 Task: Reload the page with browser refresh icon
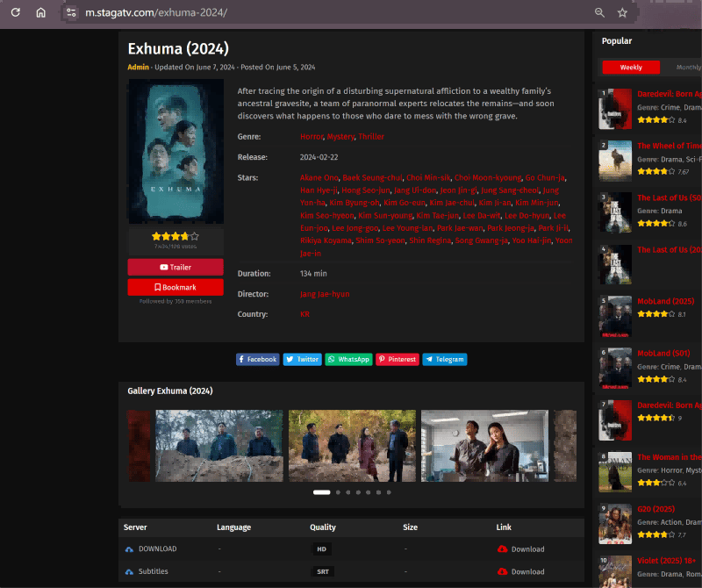tap(15, 13)
